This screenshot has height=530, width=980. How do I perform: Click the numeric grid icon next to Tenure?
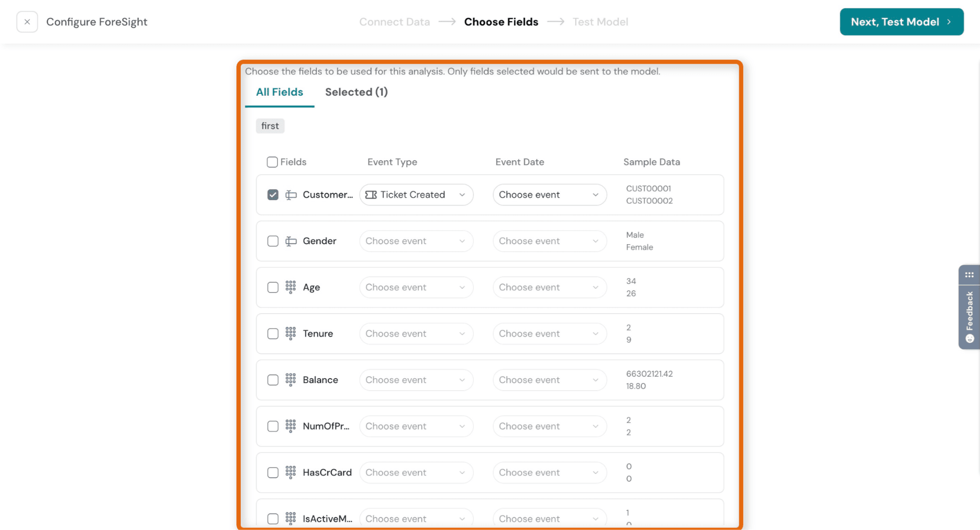(290, 334)
